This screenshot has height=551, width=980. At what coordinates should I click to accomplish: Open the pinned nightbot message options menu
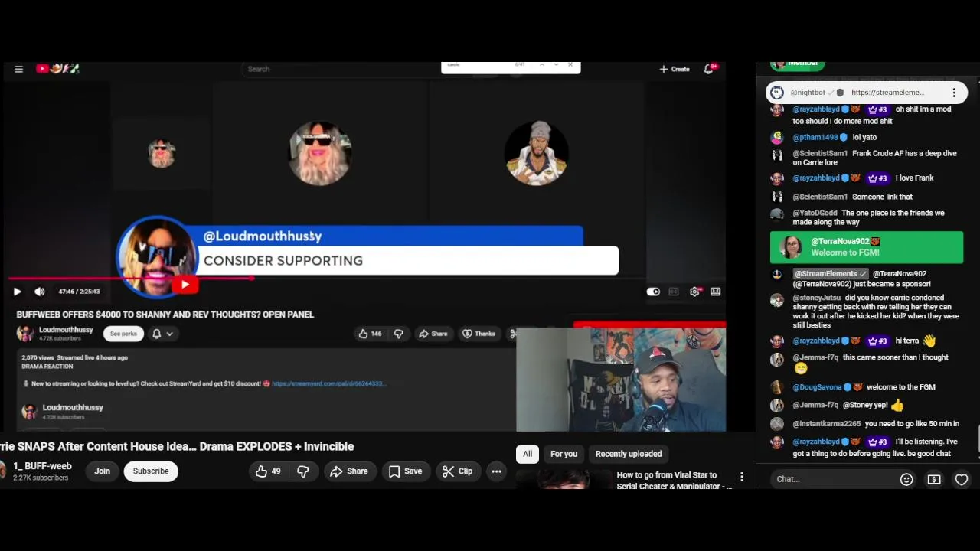coord(954,93)
